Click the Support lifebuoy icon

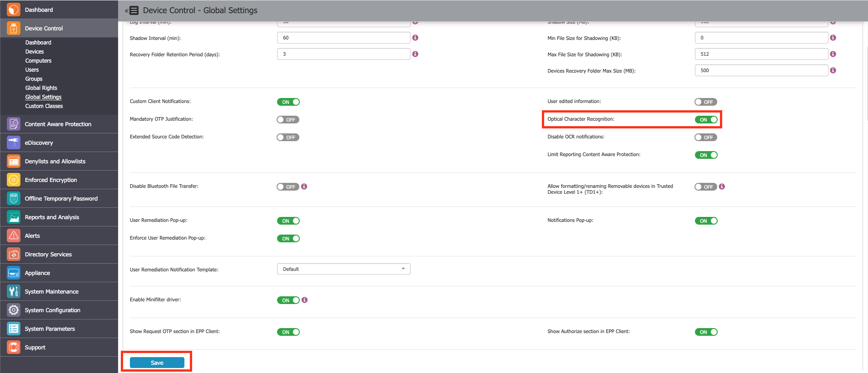coord(14,347)
